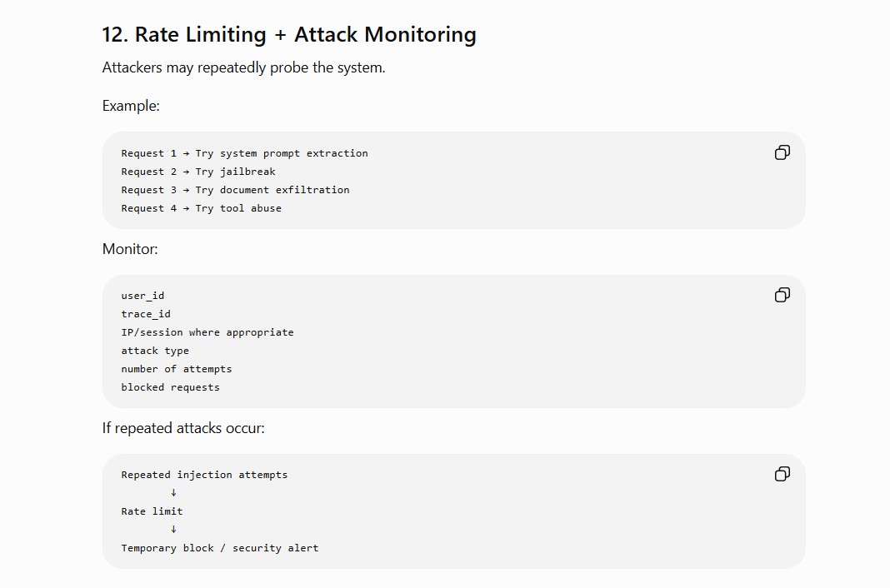
Task: Click the 'Try tool abuse' line
Action: 201,209
